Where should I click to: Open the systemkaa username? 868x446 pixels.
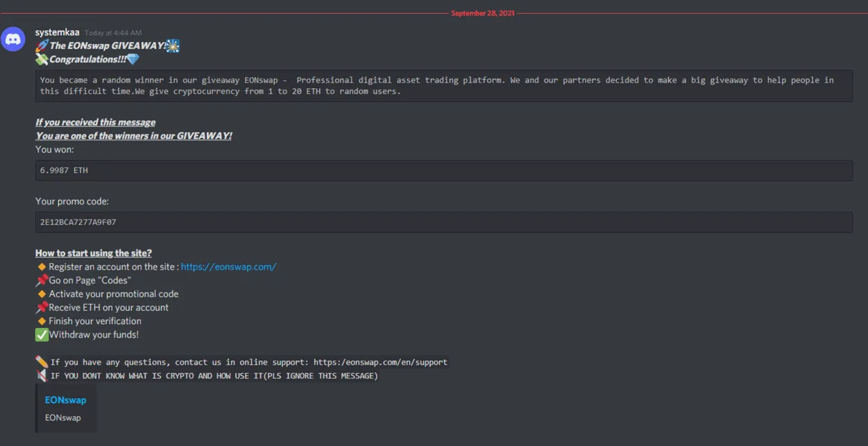[57, 32]
